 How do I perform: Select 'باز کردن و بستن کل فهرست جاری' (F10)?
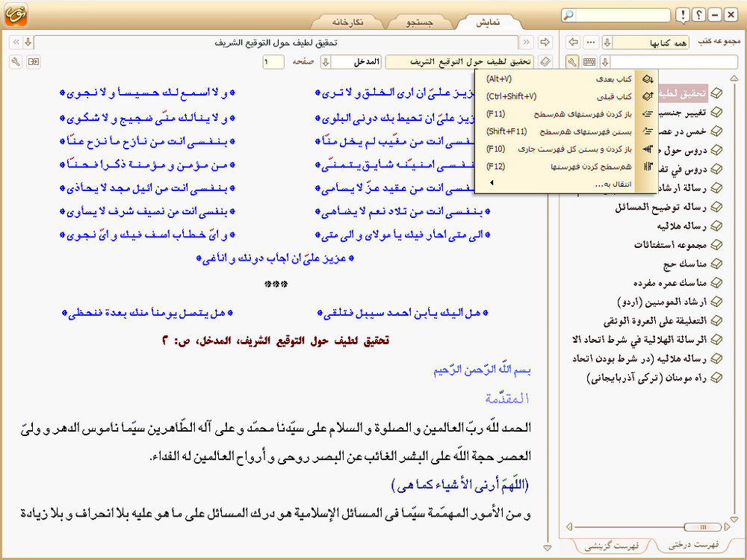point(565,149)
